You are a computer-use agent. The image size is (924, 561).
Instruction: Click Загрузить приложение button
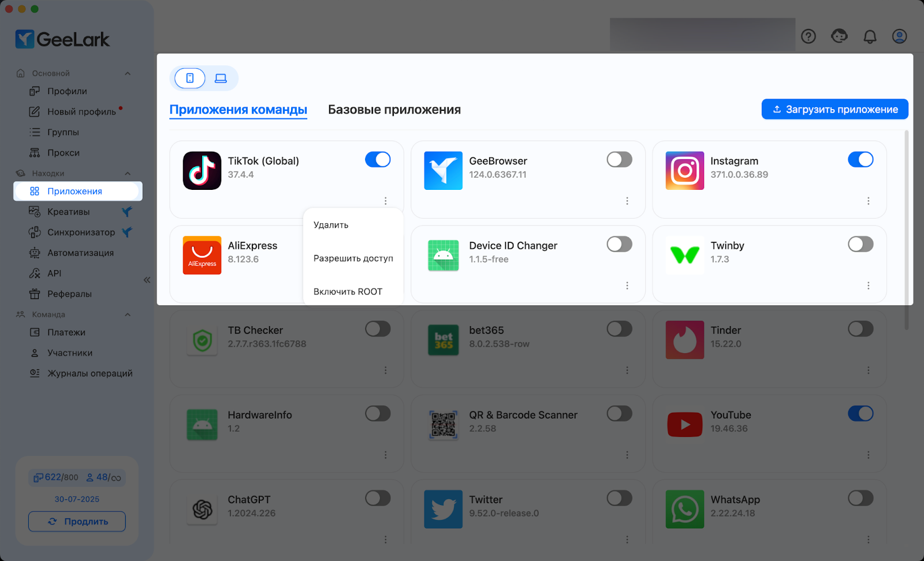[834, 109]
